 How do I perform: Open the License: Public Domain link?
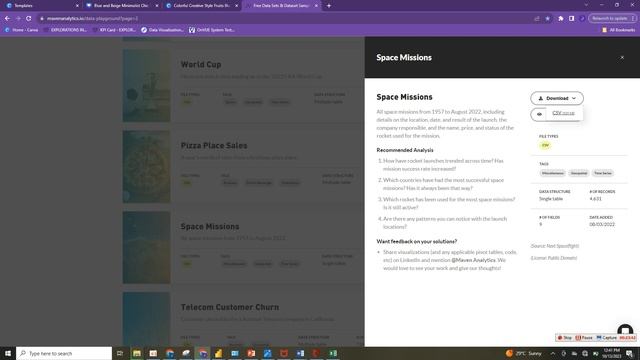[554, 258]
